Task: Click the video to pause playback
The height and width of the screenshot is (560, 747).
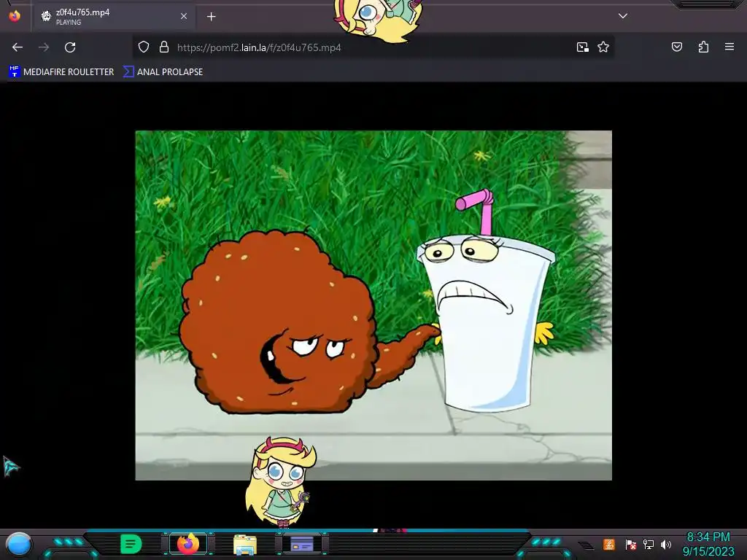Action: pos(373,306)
